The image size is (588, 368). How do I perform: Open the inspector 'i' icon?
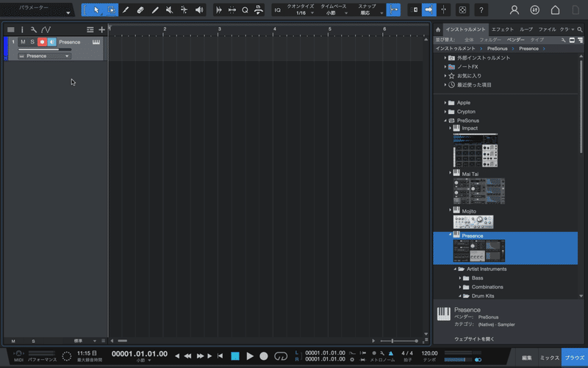22,29
